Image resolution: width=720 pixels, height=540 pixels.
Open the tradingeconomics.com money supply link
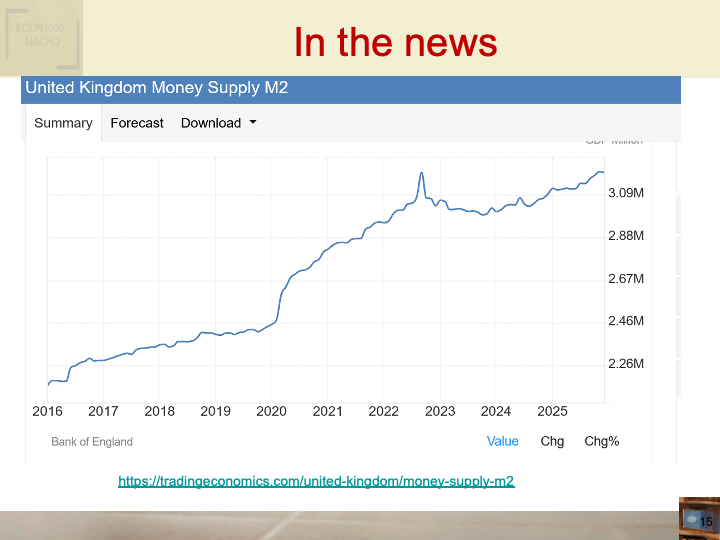pyautogui.click(x=316, y=481)
